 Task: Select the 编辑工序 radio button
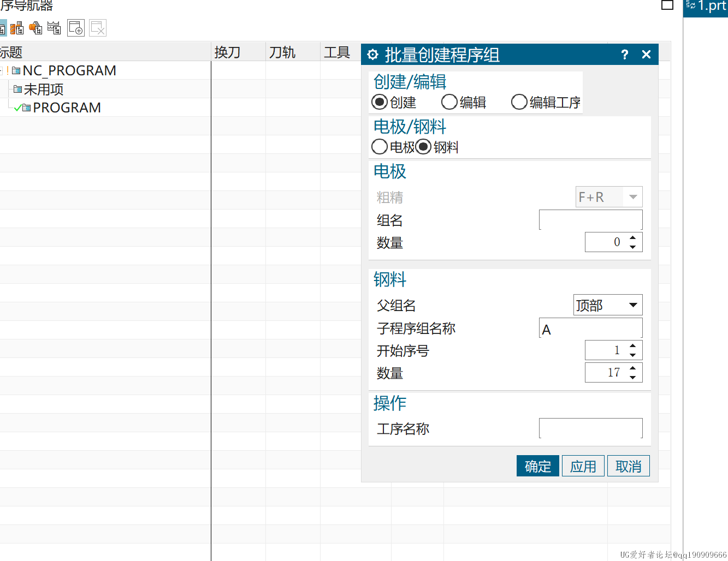coord(519,102)
